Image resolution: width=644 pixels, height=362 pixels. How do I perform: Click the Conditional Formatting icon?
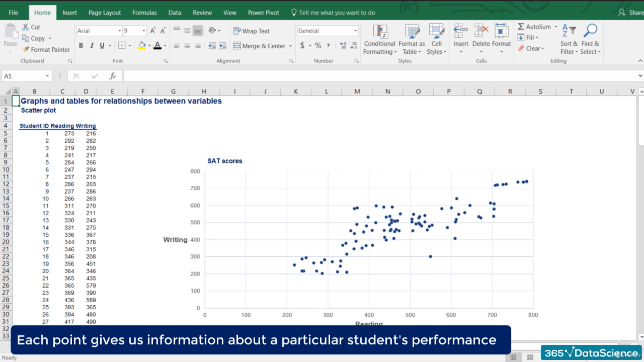click(x=380, y=32)
